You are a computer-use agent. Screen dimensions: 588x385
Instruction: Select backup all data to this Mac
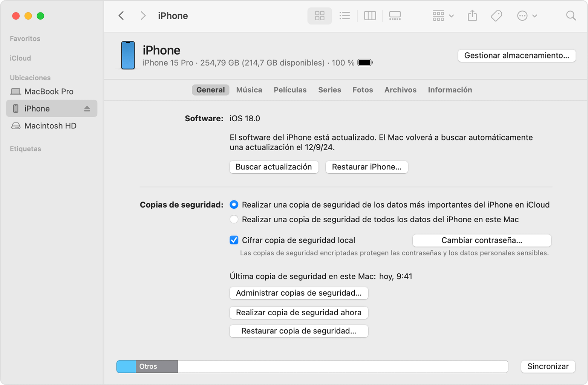(234, 219)
